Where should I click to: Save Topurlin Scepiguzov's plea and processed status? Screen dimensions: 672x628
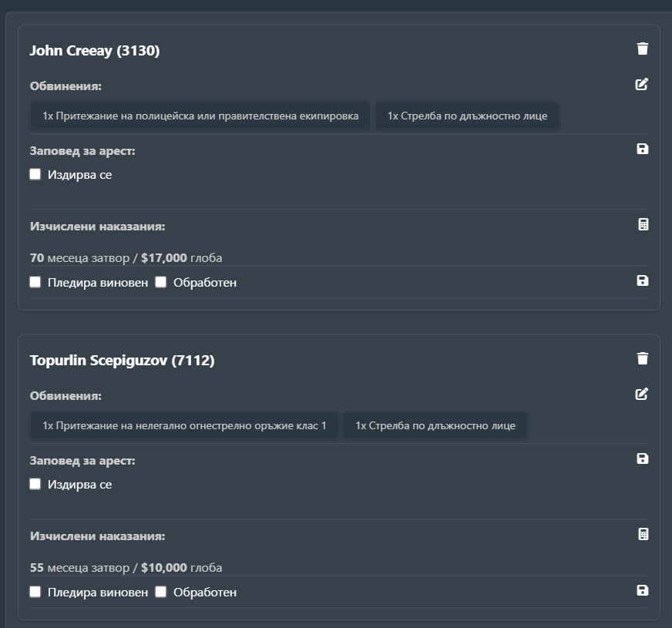(643, 590)
